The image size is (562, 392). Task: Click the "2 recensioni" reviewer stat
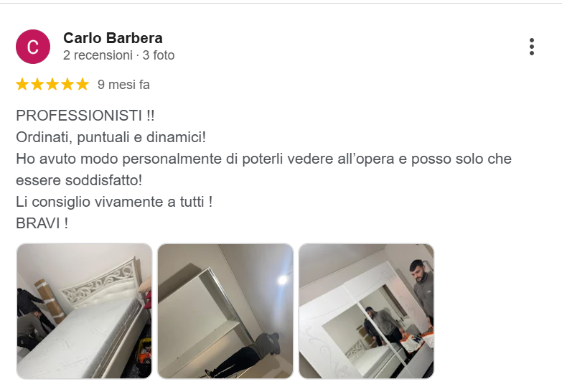(98, 55)
